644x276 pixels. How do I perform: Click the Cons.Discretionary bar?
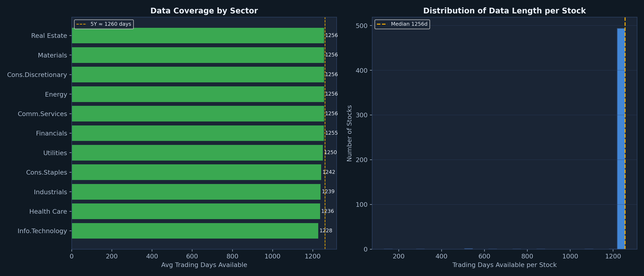click(198, 74)
